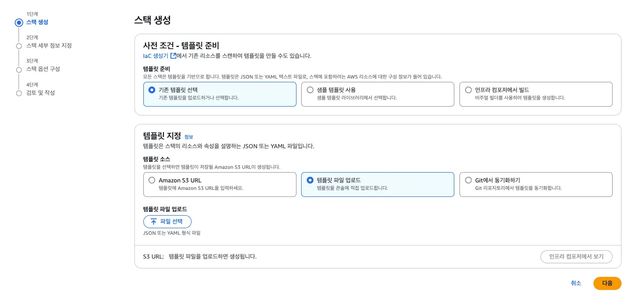Go to 스택 세부 정보 지정 step label
This screenshot has width=644, height=304.
point(49,46)
